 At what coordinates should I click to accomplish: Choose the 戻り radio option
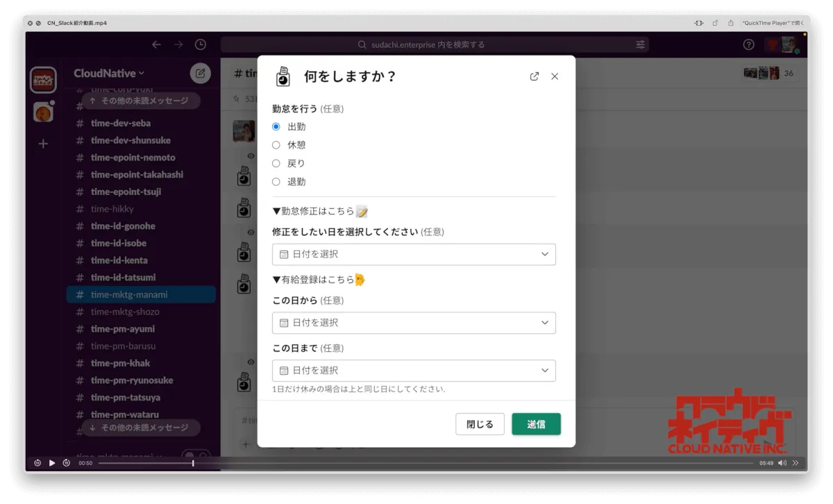(x=276, y=163)
